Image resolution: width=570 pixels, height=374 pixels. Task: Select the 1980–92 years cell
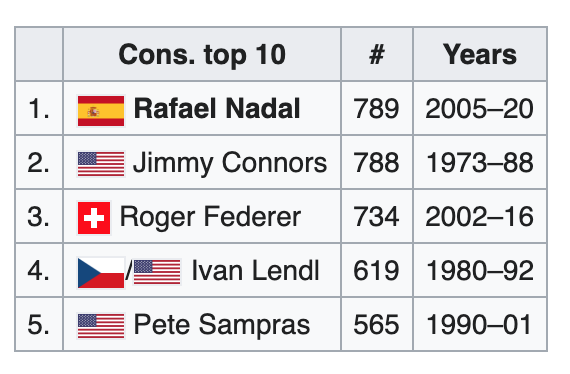pyautogui.click(x=480, y=270)
